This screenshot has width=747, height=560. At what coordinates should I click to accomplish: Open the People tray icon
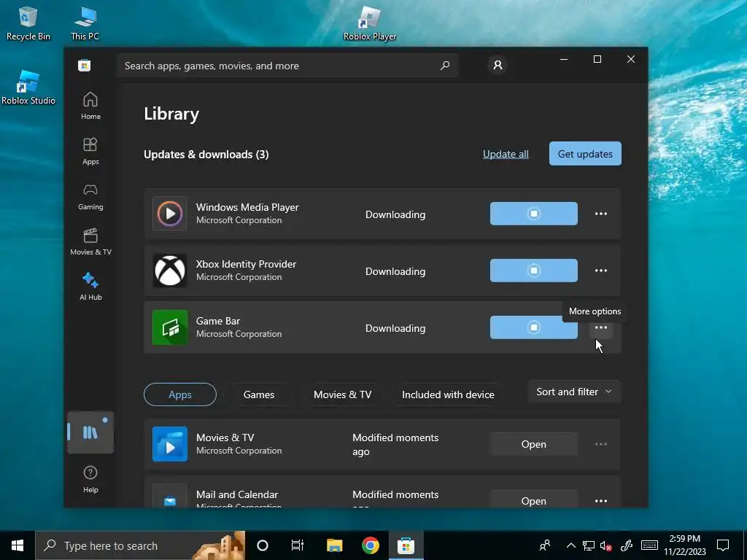point(545,545)
